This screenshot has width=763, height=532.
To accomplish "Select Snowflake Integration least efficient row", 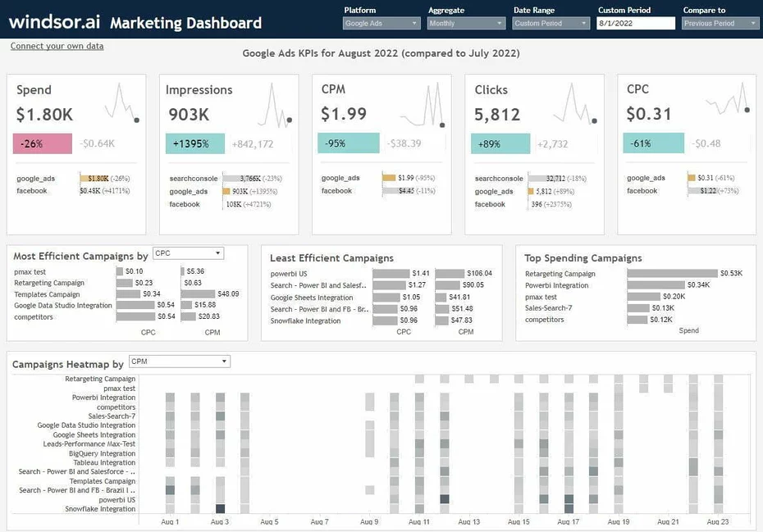I will point(305,321).
